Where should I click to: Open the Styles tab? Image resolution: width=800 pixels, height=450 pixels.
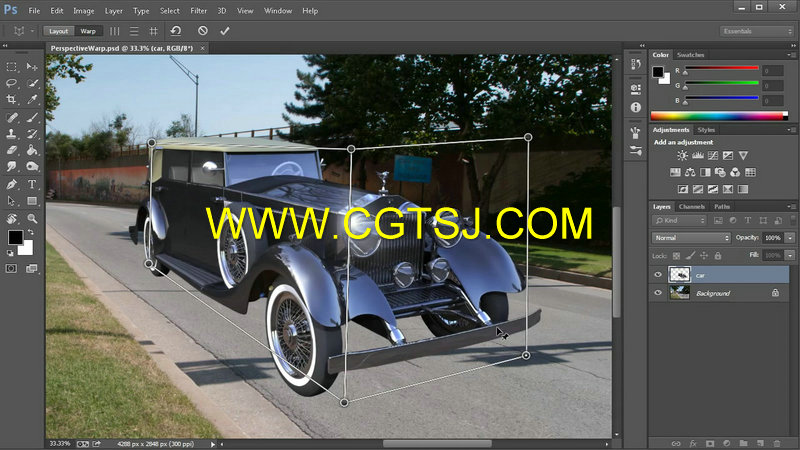[x=706, y=130]
